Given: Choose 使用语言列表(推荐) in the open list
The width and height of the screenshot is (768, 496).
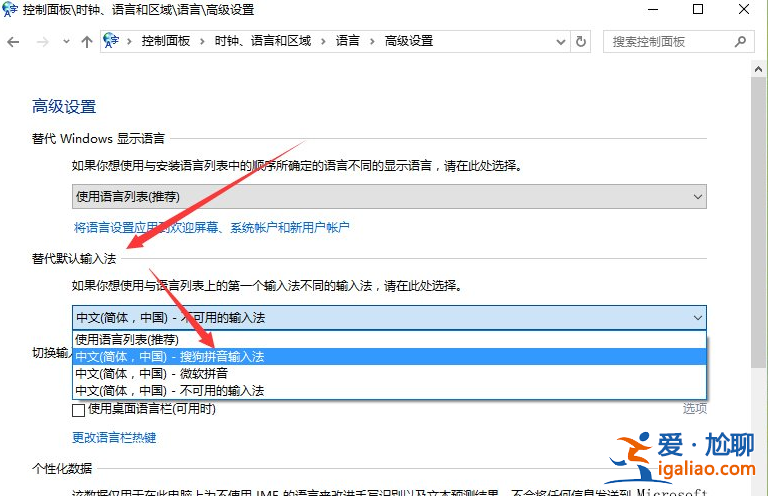Looking at the screenshot, I should pos(389,339).
